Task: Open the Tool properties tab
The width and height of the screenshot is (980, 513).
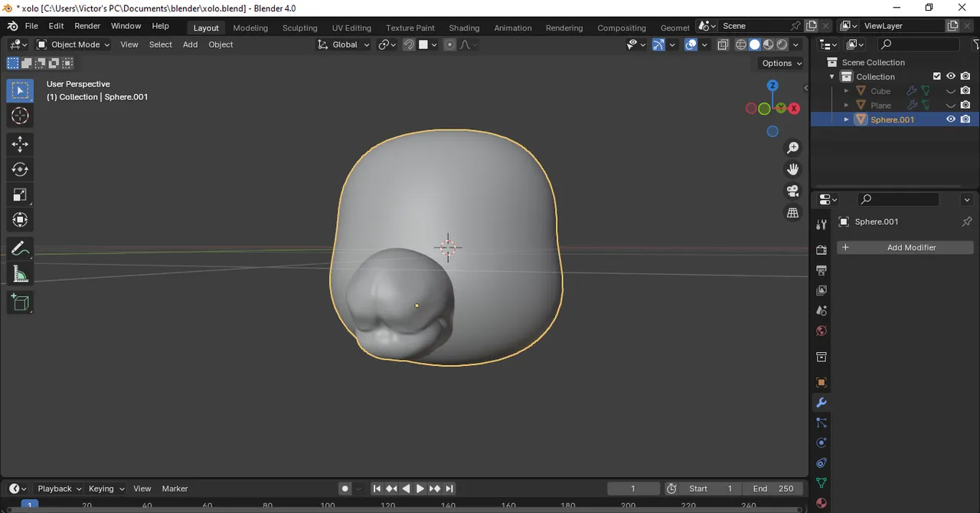Action: click(822, 224)
